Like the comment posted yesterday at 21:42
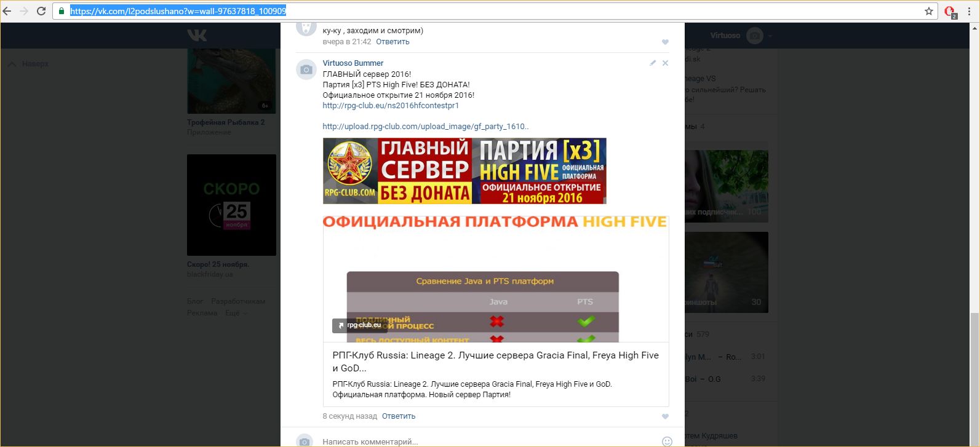 coord(665,42)
